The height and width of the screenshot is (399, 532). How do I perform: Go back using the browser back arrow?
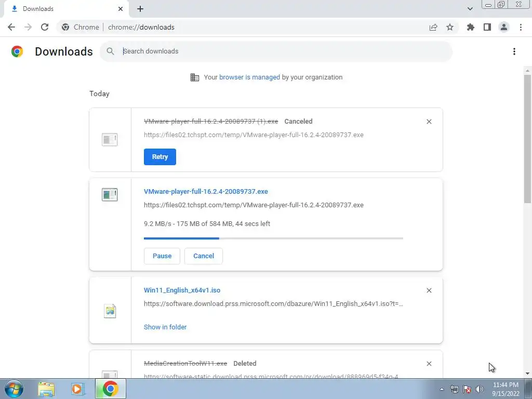(11, 27)
